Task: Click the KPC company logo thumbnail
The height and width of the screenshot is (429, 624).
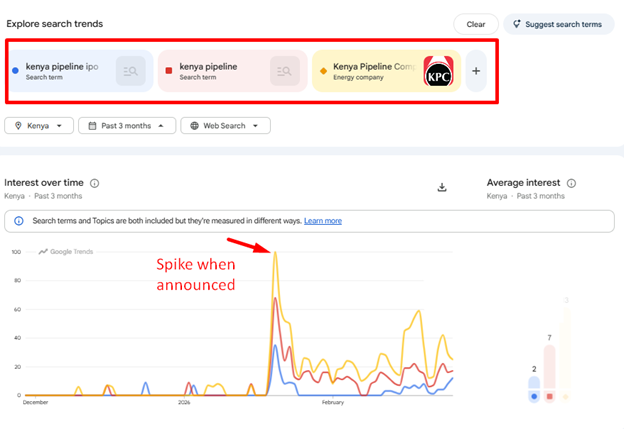Action: coord(438,72)
